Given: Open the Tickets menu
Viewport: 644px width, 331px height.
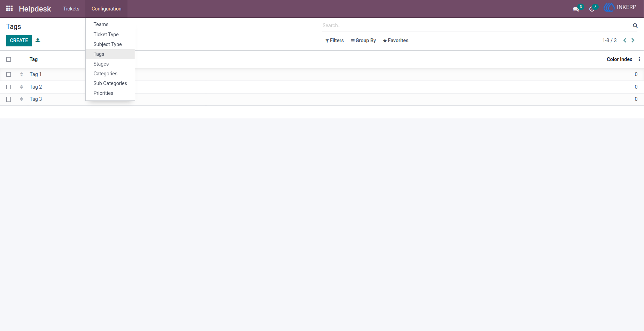Looking at the screenshot, I should click(x=71, y=9).
